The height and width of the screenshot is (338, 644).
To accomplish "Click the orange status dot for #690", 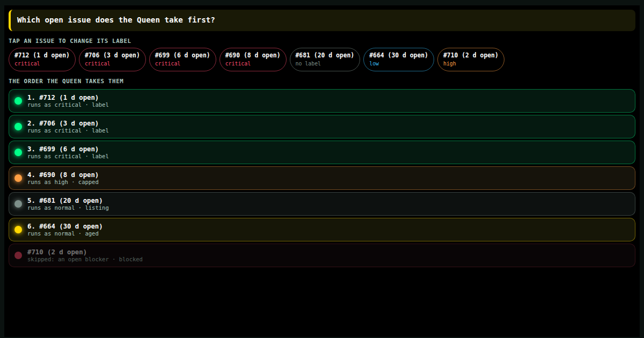I will [18, 178].
